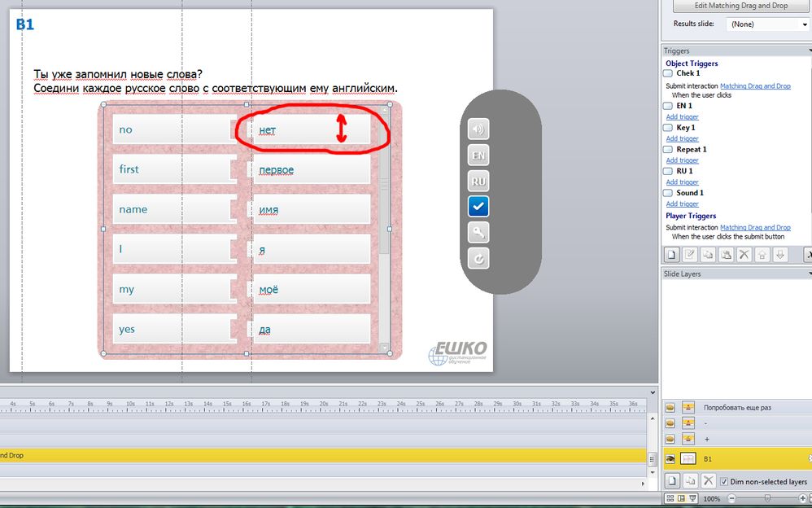This screenshot has height=508, width=812.
Task: Move the selected trigger down
Action: click(780, 255)
